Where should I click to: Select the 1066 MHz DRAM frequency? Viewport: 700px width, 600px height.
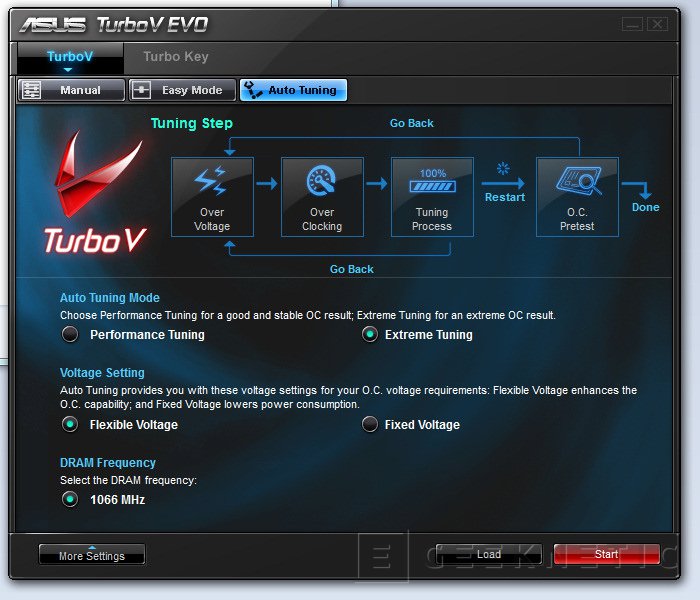point(70,499)
